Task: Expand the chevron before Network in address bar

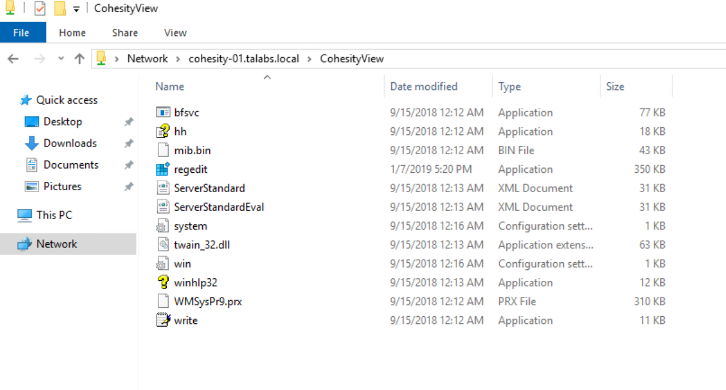Action: click(x=117, y=59)
